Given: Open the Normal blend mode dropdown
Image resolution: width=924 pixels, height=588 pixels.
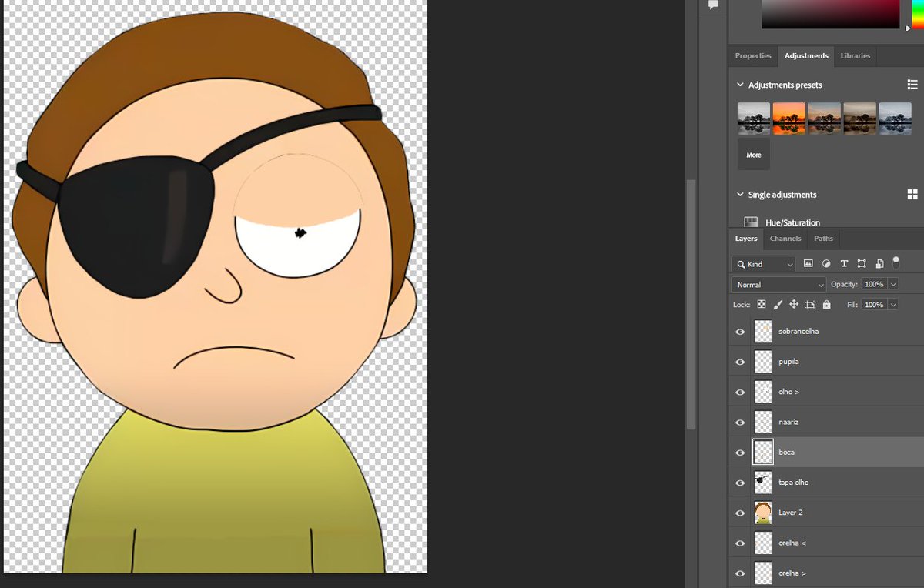Looking at the screenshot, I should [778, 285].
